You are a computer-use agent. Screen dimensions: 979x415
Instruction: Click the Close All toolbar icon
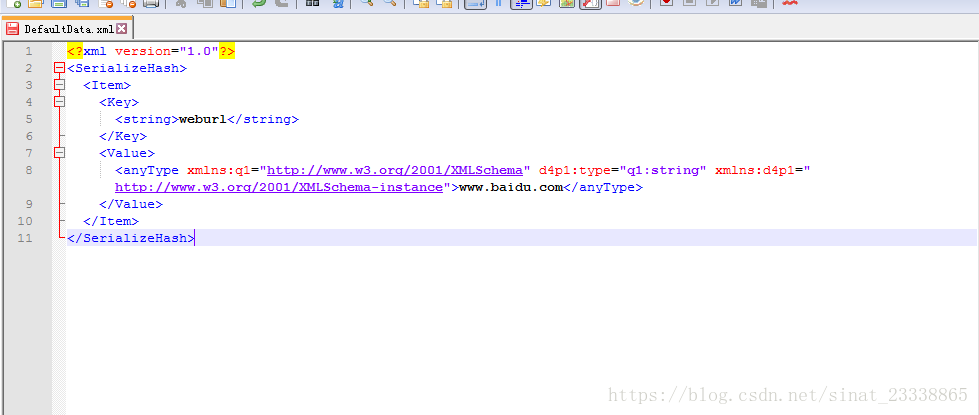coord(128,3)
